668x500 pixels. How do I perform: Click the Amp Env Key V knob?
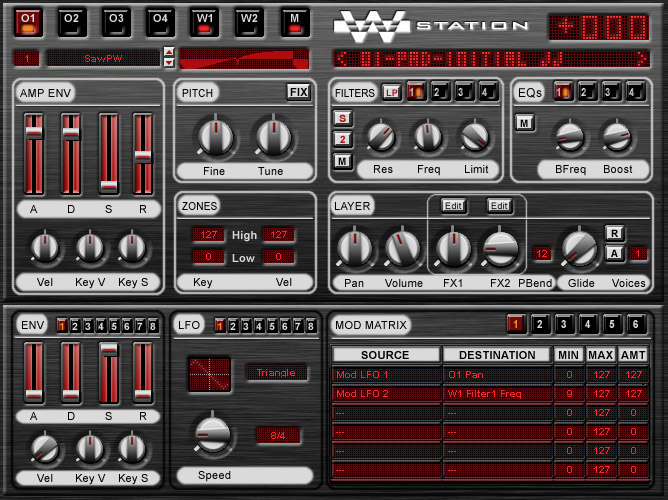[90, 248]
